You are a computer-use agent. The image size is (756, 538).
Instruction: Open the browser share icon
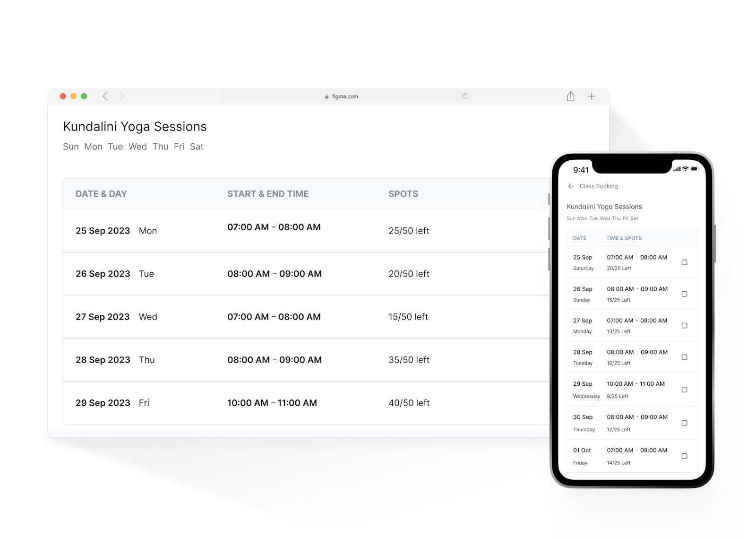click(x=570, y=96)
